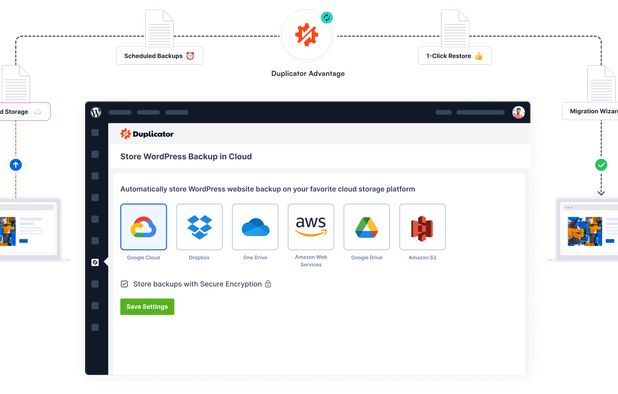
Task: Click the Duplicator Advantage caption text
Action: click(308, 74)
